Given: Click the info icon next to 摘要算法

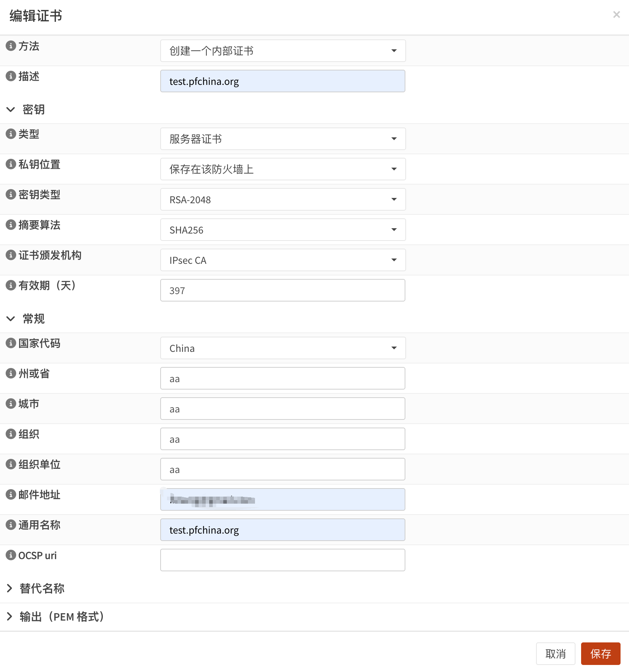Looking at the screenshot, I should [x=11, y=225].
